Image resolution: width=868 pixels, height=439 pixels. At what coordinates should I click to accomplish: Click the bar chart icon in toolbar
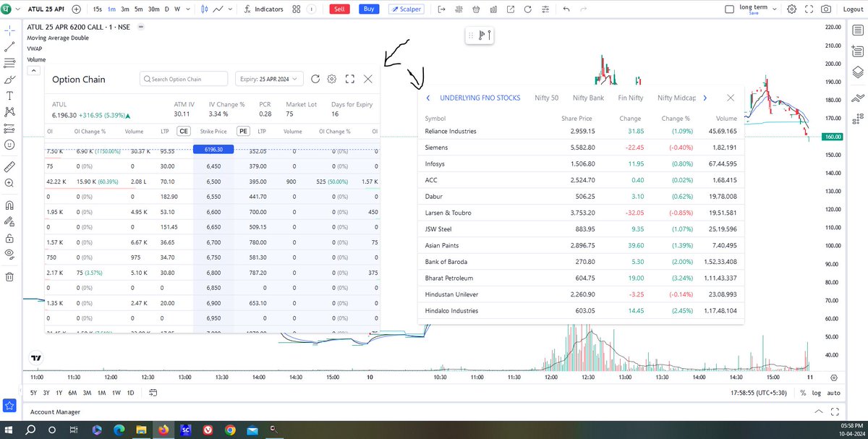pos(493,9)
